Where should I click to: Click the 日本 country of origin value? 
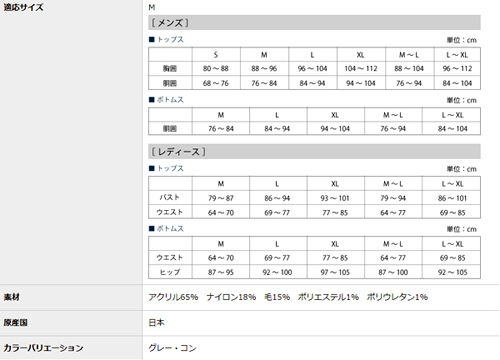coord(157,323)
